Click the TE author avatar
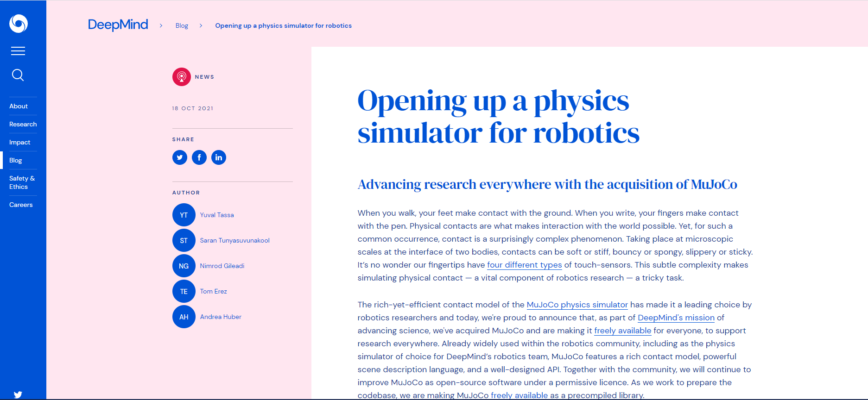The width and height of the screenshot is (868, 400). [x=184, y=291]
